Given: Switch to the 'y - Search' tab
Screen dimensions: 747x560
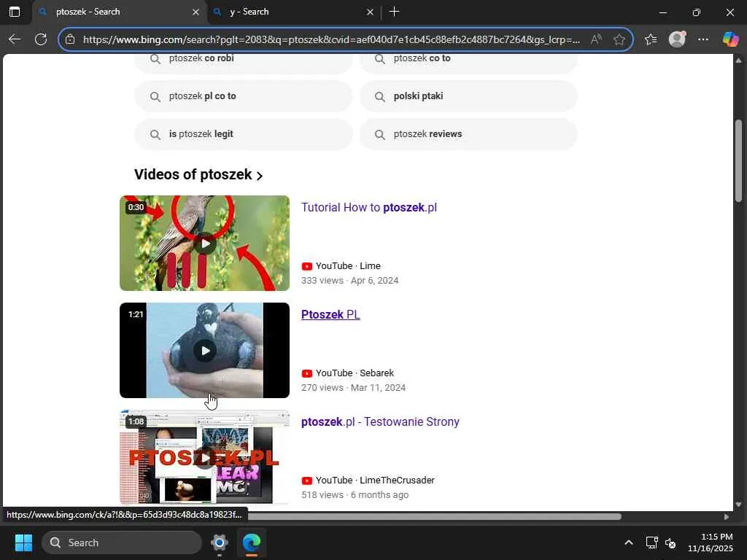Looking at the screenshot, I should pyautogui.click(x=294, y=12).
